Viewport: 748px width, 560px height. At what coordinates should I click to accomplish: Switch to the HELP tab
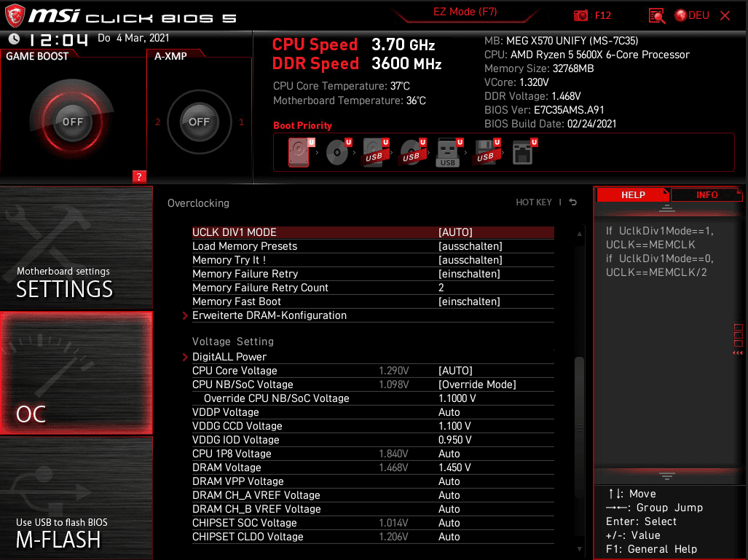(x=633, y=194)
